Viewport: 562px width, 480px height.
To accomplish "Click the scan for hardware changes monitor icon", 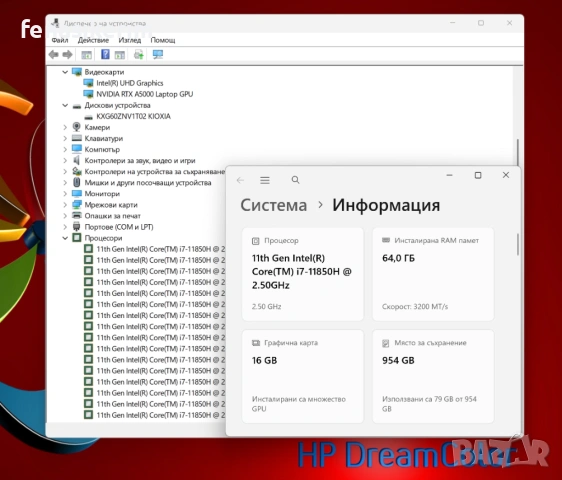I will click(158, 54).
